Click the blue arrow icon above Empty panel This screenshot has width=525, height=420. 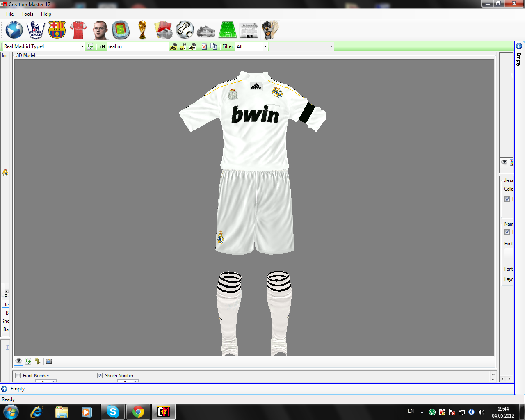click(x=519, y=46)
